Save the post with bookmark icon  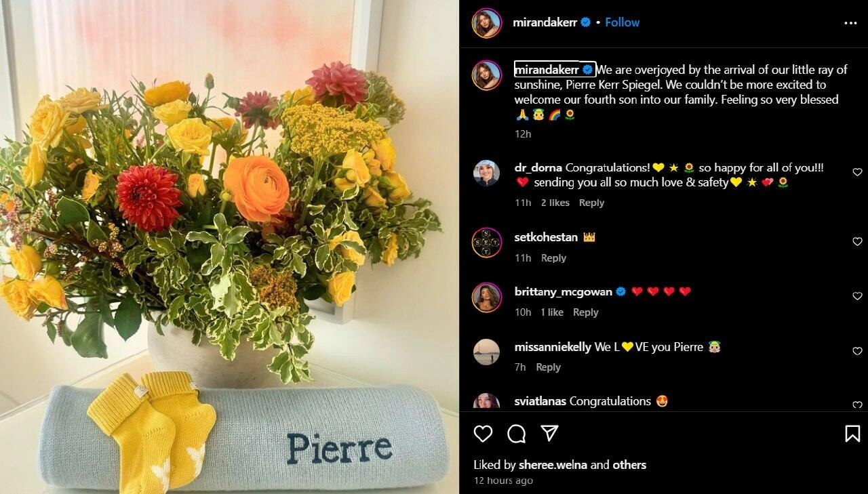click(x=852, y=434)
